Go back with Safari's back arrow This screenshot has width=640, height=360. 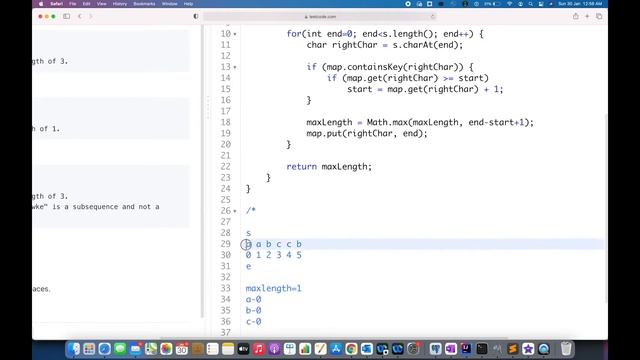coord(80,16)
